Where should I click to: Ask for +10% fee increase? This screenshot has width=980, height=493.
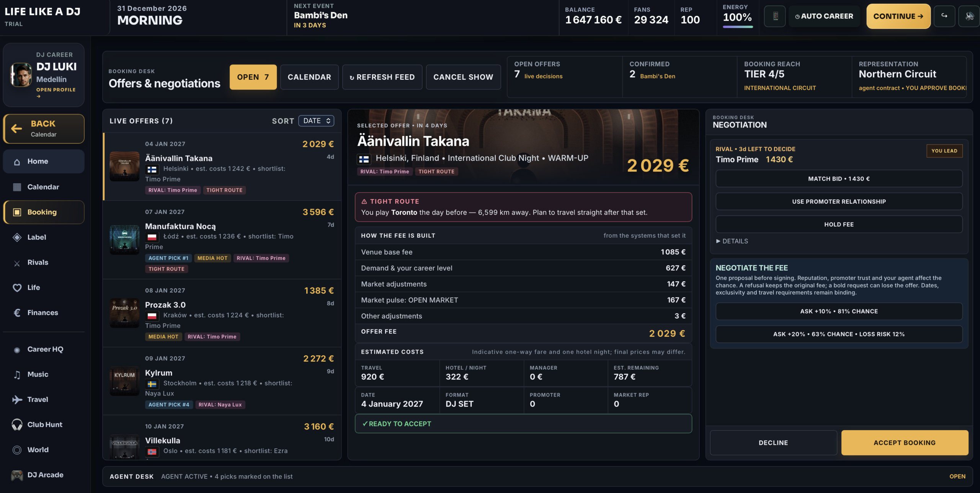(839, 311)
